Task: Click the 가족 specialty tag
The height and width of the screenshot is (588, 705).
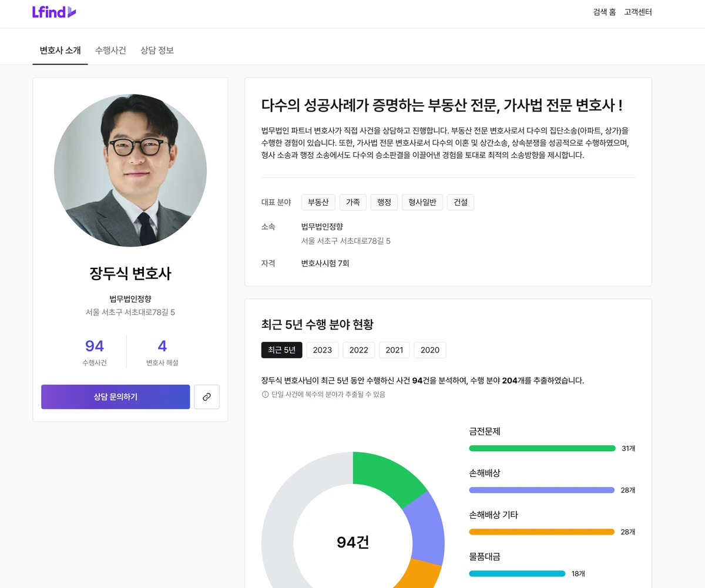Action: pyautogui.click(x=353, y=202)
